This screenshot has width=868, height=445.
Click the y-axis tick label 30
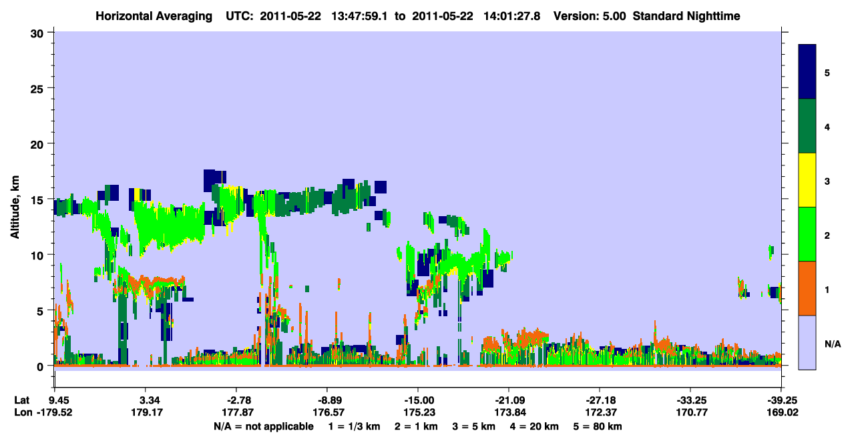click(39, 33)
